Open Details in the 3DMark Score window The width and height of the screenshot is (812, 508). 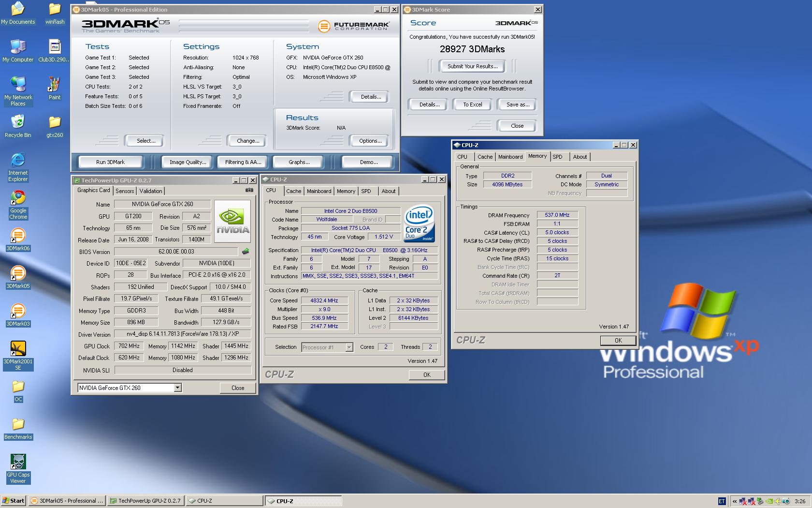[x=429, y=105]
